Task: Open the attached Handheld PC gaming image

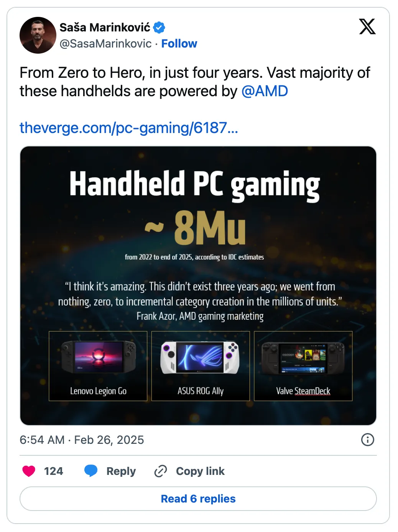Action: pos(199,284)
